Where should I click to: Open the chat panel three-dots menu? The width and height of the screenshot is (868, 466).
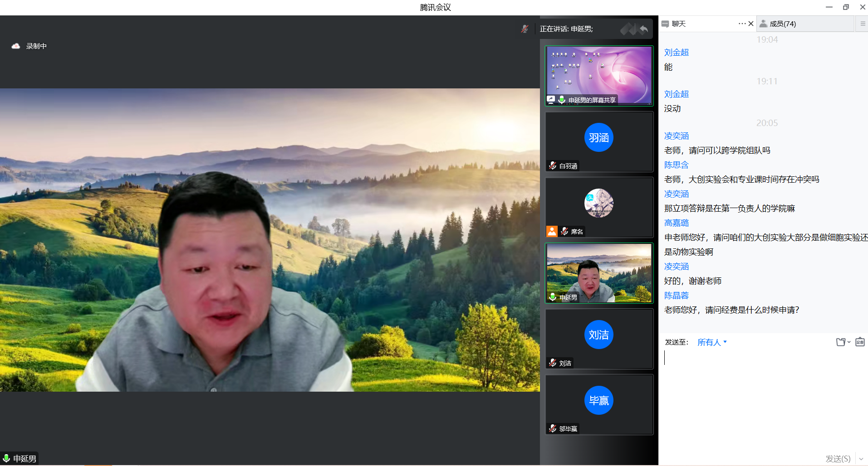742,24
